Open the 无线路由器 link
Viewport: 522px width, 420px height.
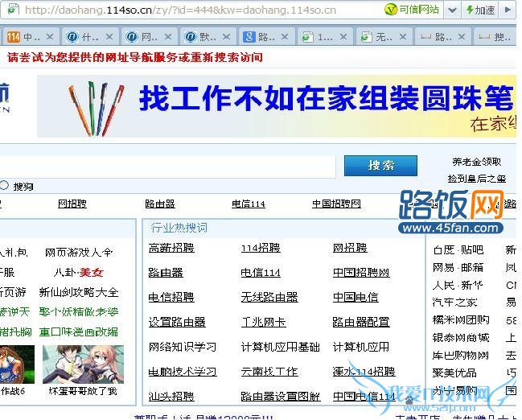tap(269, 297)
